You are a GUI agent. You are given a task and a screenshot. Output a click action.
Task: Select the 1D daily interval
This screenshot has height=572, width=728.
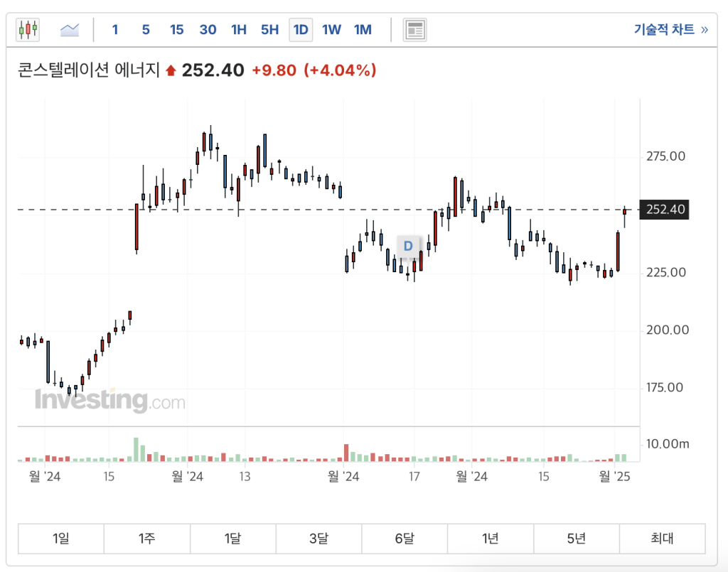coord(301,29)
